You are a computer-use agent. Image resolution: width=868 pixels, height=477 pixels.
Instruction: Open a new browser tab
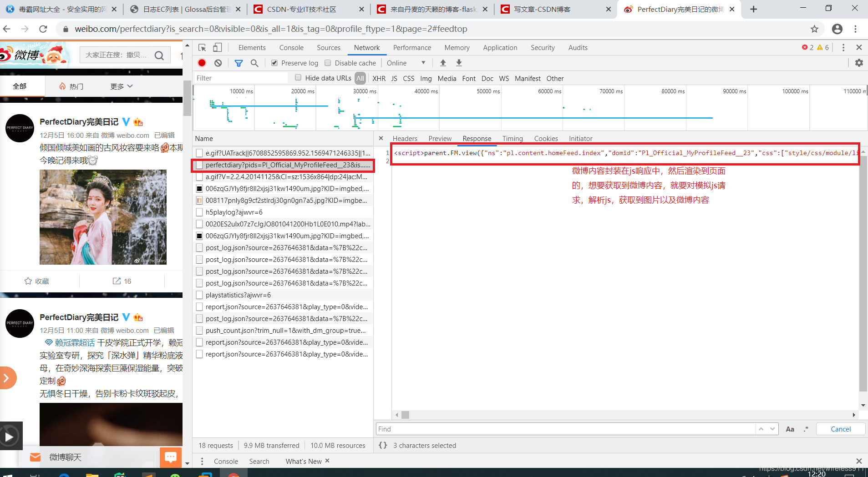click(754, 9)
